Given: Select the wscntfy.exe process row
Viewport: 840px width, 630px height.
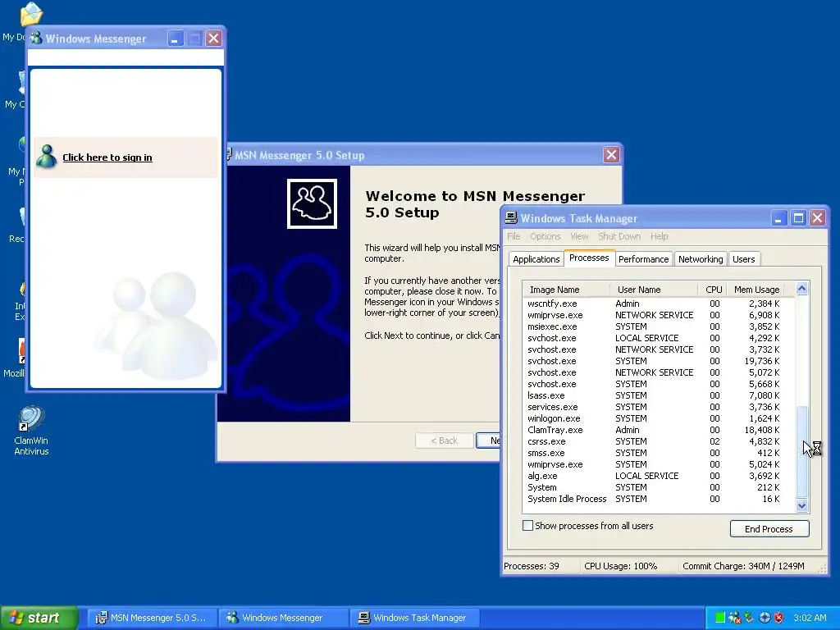Looking at the screenshot, I should (654, 304).
